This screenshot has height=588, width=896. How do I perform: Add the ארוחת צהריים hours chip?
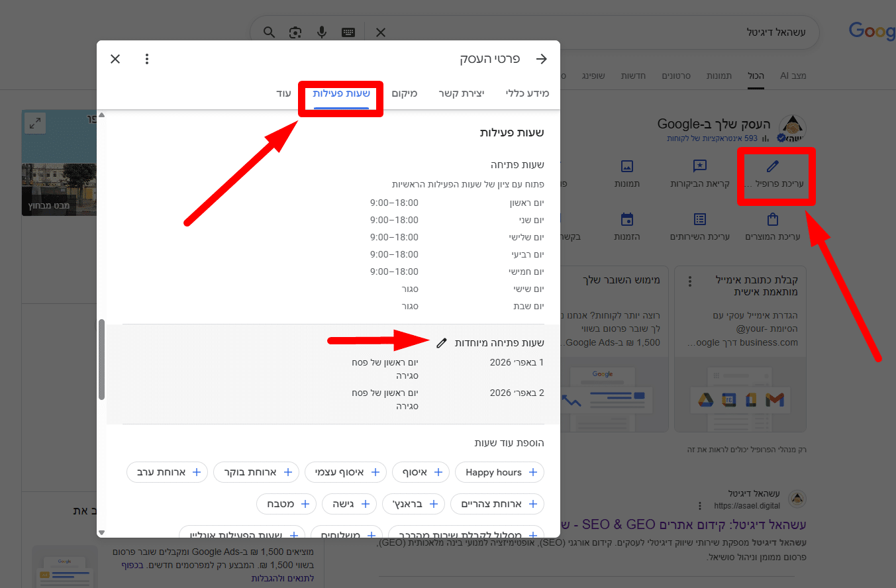tap(497, 504)
